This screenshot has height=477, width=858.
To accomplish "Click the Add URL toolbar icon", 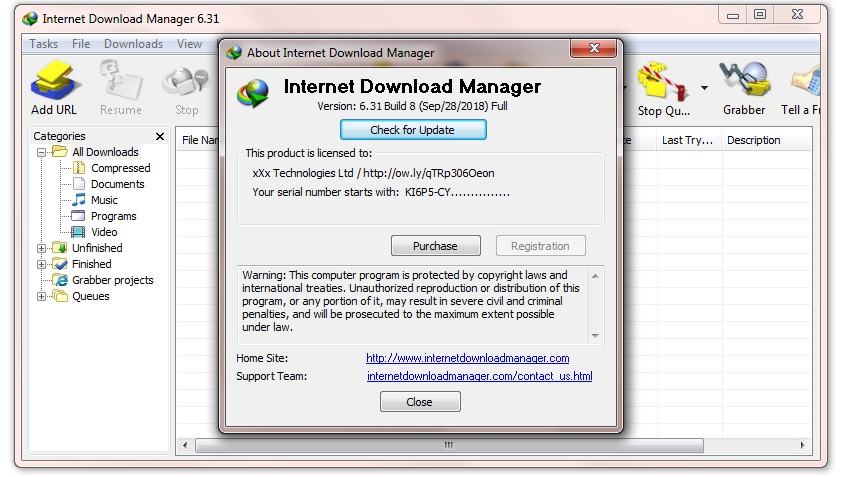I will click(x=54, y=81).
